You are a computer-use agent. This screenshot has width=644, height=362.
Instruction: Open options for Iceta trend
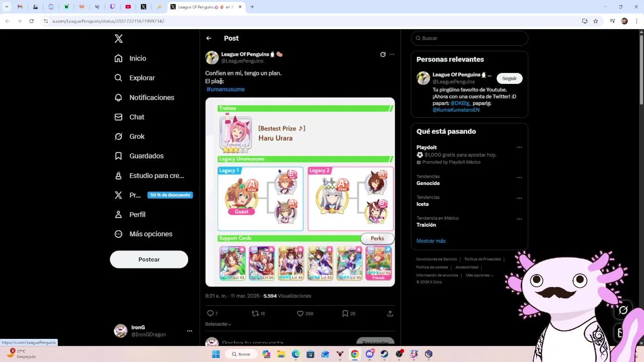click(519, 198)
